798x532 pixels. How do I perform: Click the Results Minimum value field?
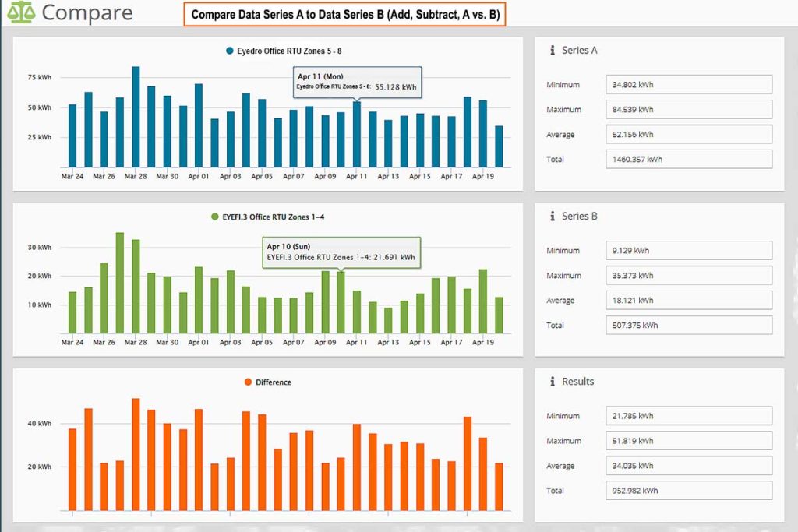[688, 415]
